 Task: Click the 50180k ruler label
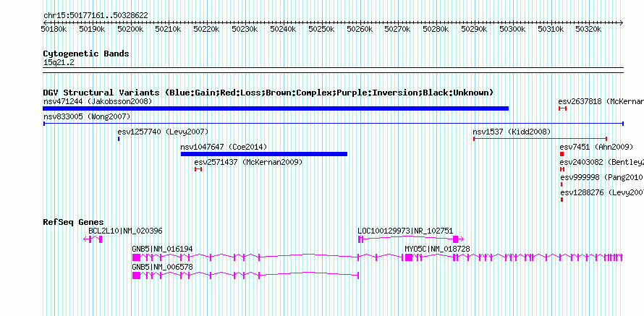pos(54,29)
